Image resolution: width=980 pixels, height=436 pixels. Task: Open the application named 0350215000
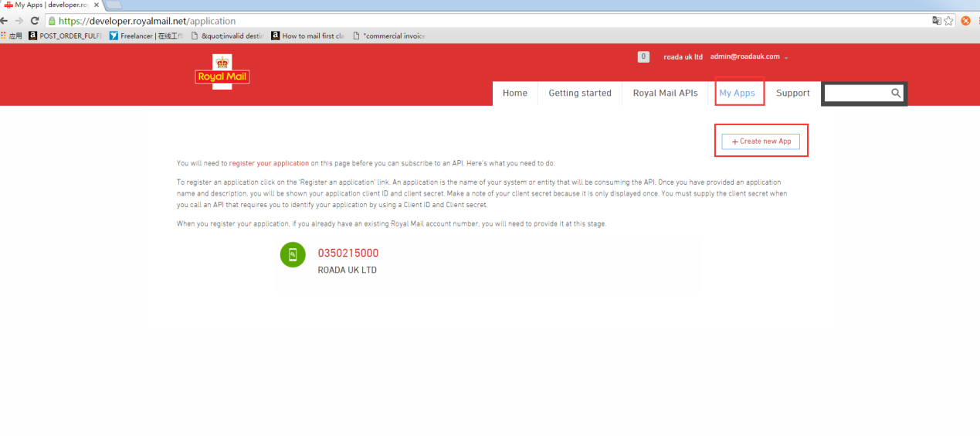point(348,254)
